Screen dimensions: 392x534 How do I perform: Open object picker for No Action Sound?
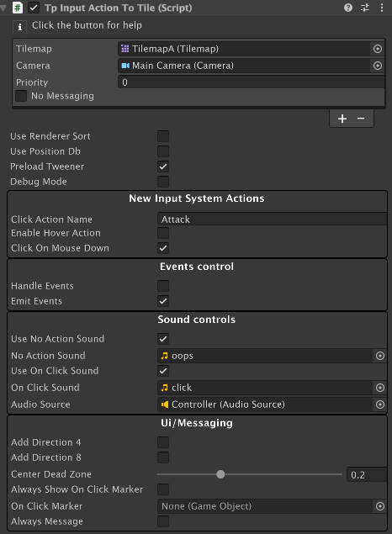click(380, 356)
